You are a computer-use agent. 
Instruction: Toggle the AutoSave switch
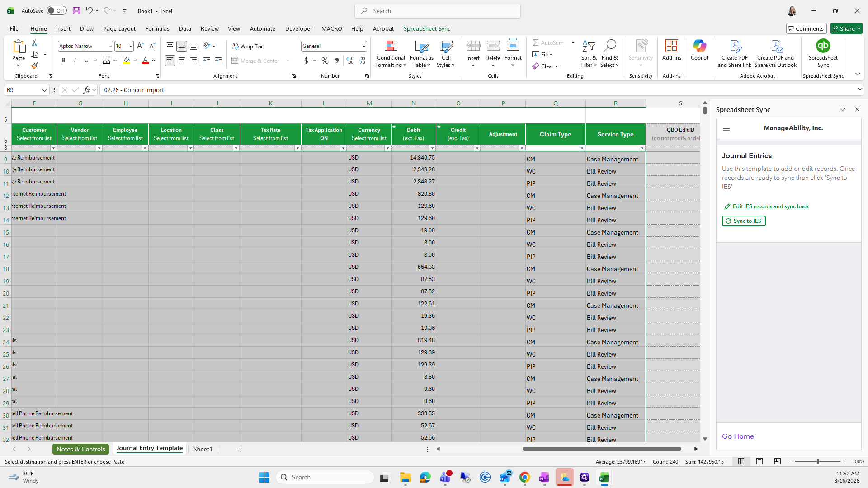click(57, 11)
